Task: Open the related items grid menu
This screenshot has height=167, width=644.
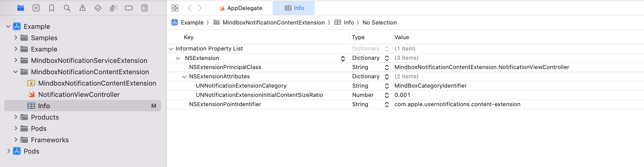Action: [x=175, y=8]
